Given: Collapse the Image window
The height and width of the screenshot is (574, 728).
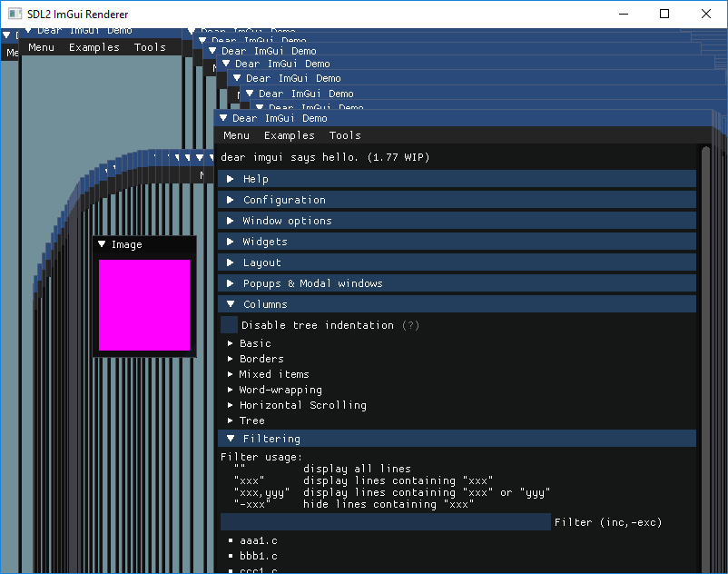Looking at the screenshot, I should (102, 244).
